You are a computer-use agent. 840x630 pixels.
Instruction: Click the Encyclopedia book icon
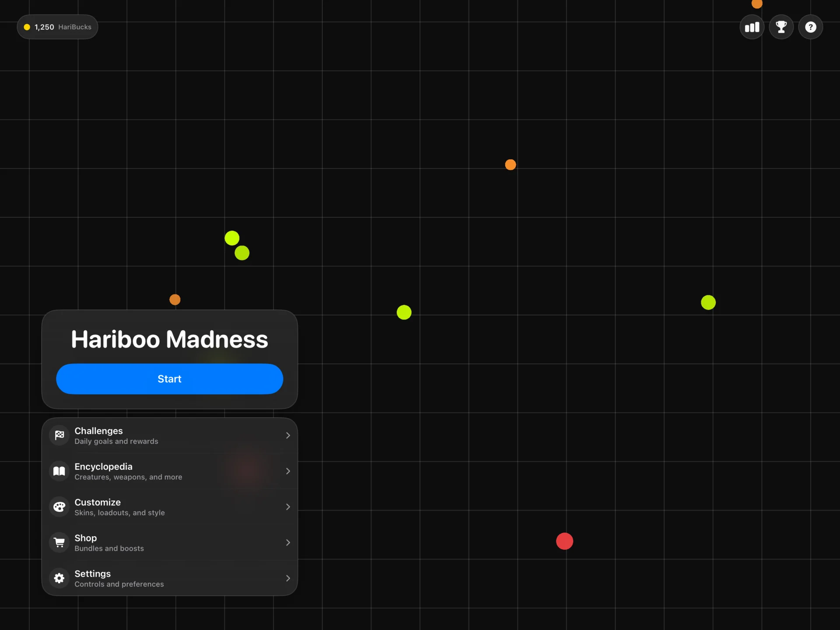[59, 471]
